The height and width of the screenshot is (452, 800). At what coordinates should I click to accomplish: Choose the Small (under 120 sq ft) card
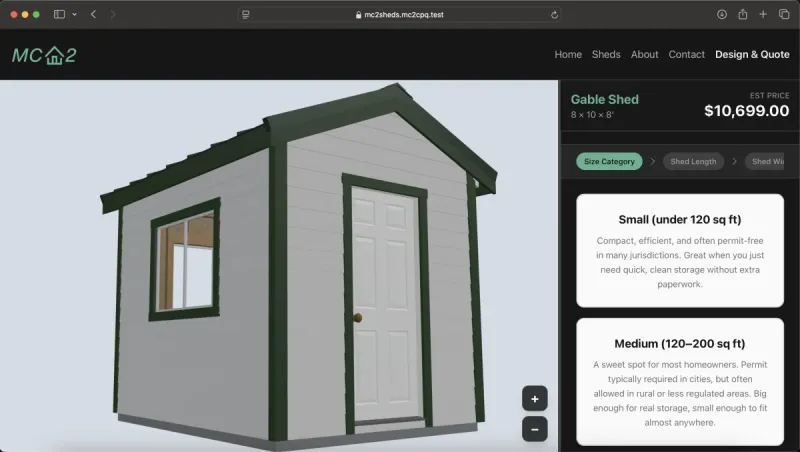point(680,250)
